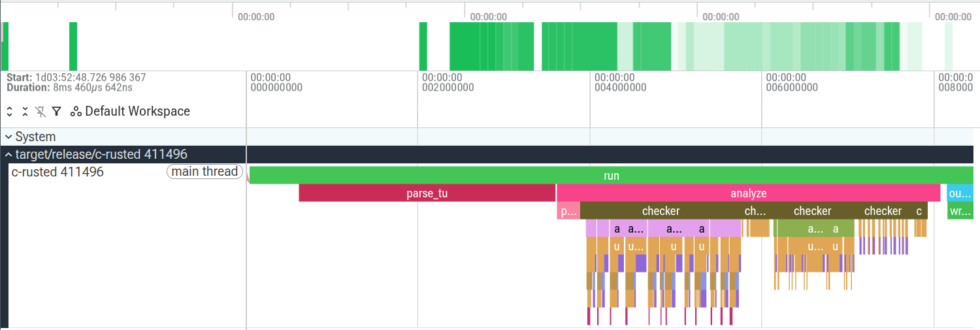
Task: Click the collapse all tracks icon
Action: coord(25,112)
